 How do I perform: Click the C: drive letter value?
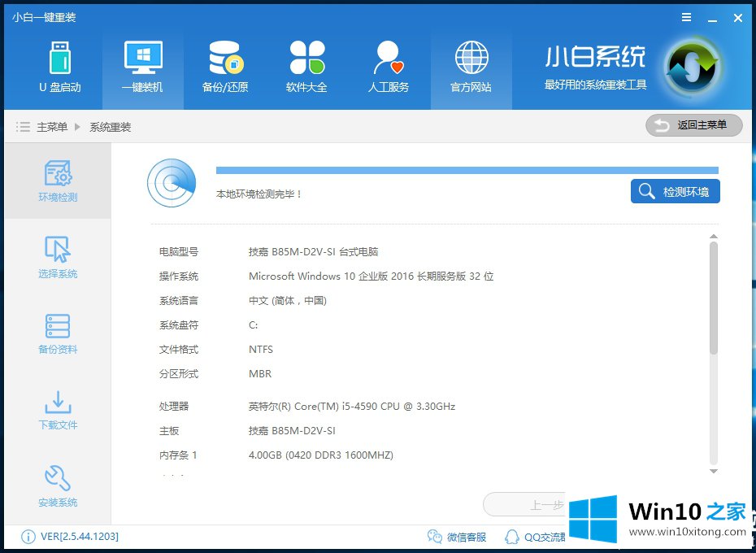click(x=253, y=325)
